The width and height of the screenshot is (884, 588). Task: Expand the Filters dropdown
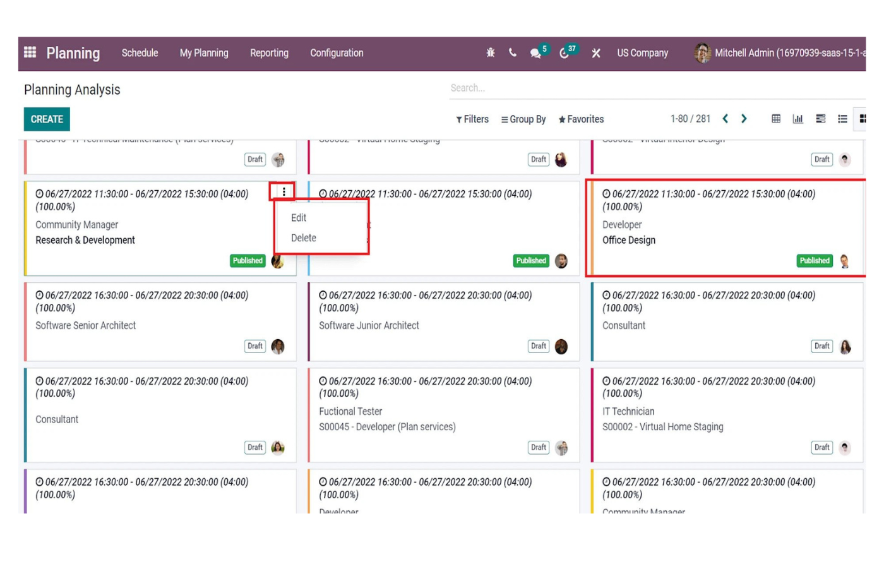coord(472,119)
